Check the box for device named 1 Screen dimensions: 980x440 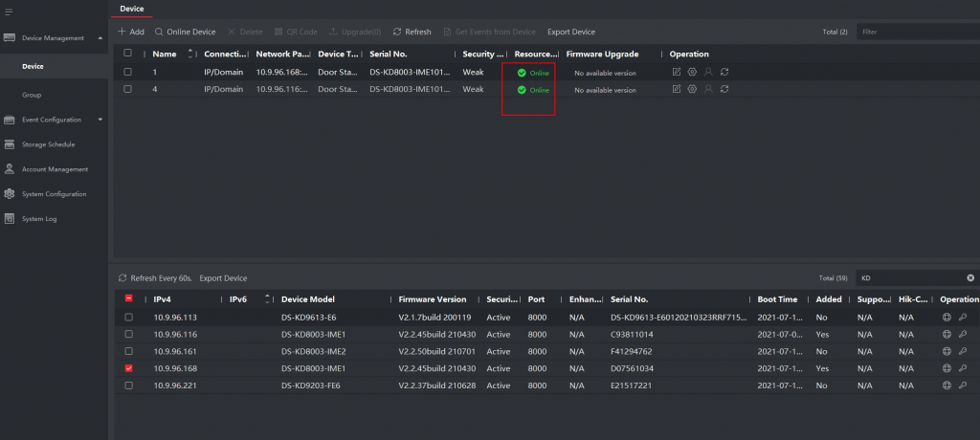coord(128,72)
